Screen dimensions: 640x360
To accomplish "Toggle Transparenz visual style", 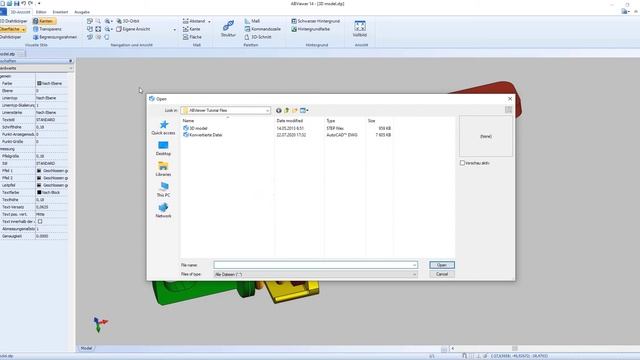I will (x=47, y=29).
